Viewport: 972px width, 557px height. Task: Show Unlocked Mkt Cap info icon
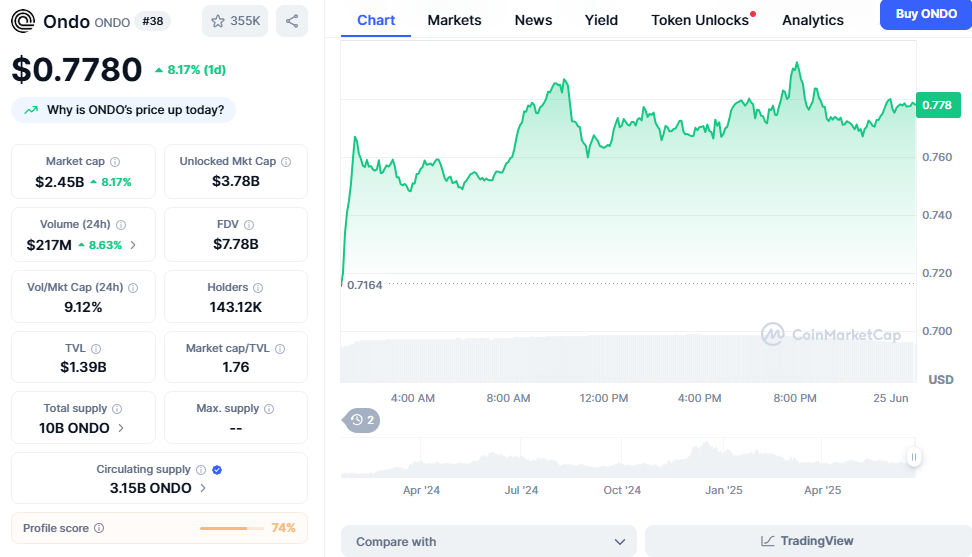tap(286, 162)
